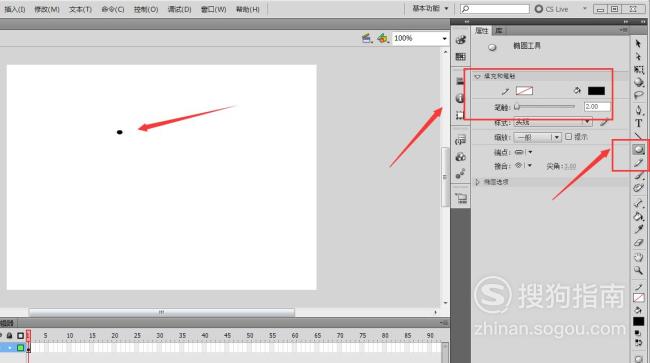Select the Hand tool
The image size is (650, 363).
click(x=638, y=257)
